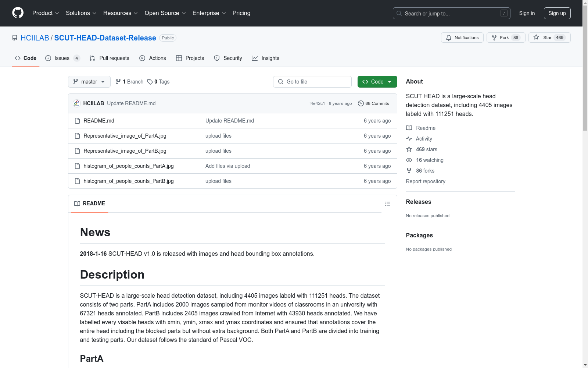Click the book icon beside README heading
588x368 pixels.
[x=77, y=204]
